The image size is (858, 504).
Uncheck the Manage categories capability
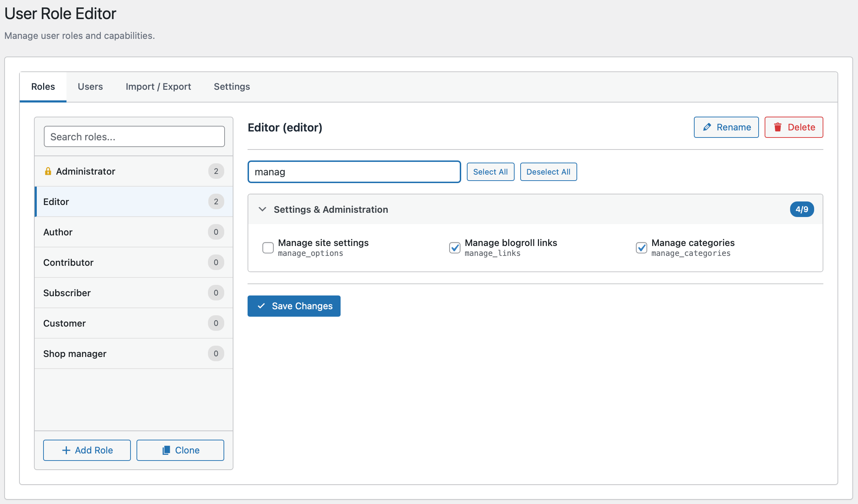tap(642, 248)
